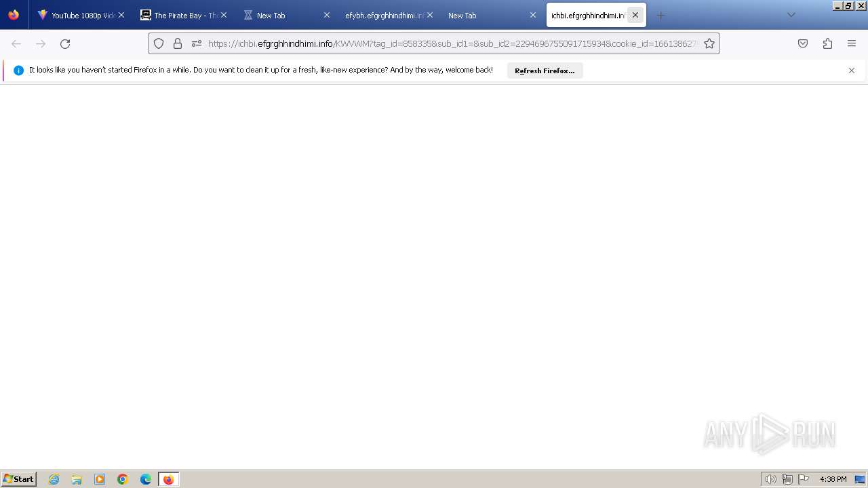
Task: Close the efybh.efgrghhindhimi tab
Action: click(430, 15)
